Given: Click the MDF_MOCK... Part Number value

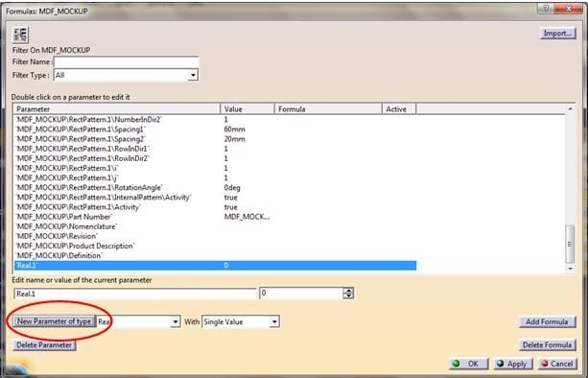Looking at the screenshot, I should click(247, 217).
